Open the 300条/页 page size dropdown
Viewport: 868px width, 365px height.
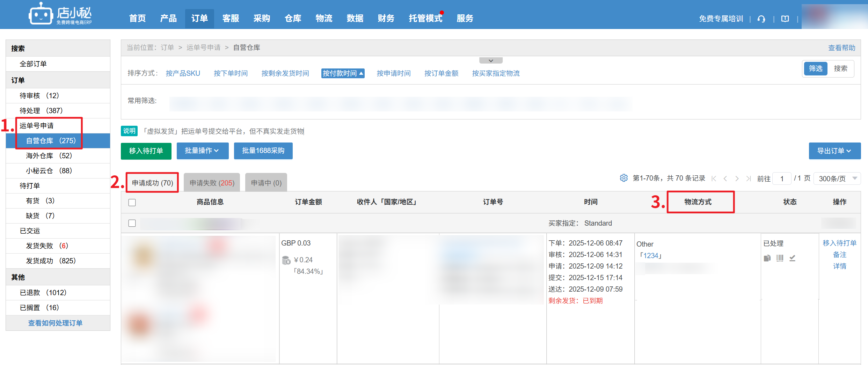click(x=837, y=178)
